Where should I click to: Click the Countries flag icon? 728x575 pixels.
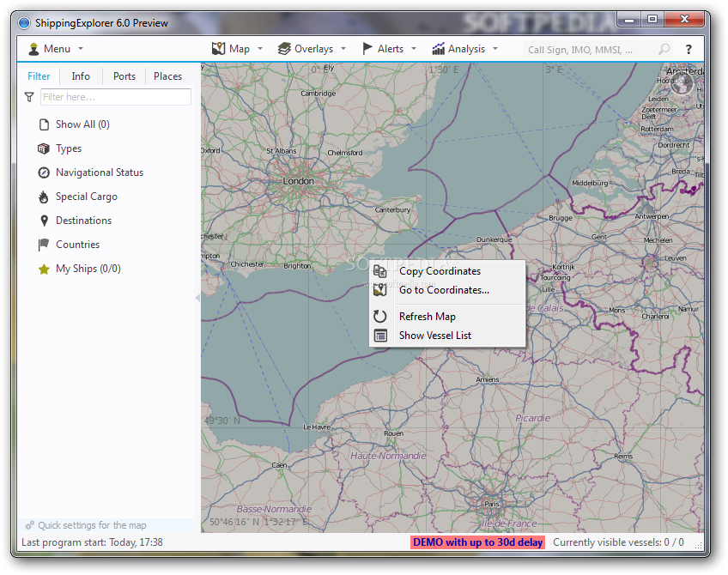(44, 245)
